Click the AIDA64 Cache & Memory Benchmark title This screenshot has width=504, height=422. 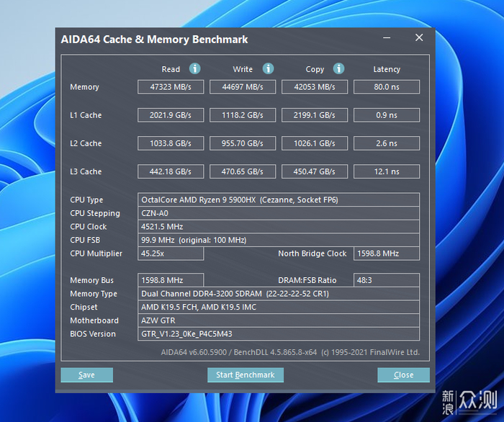coord(154,40)
